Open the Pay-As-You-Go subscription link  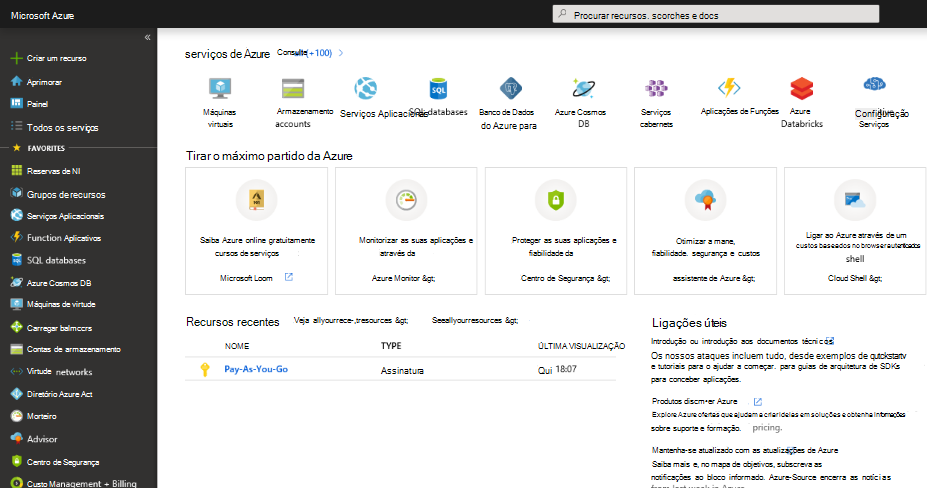click(x=256, y=369)
